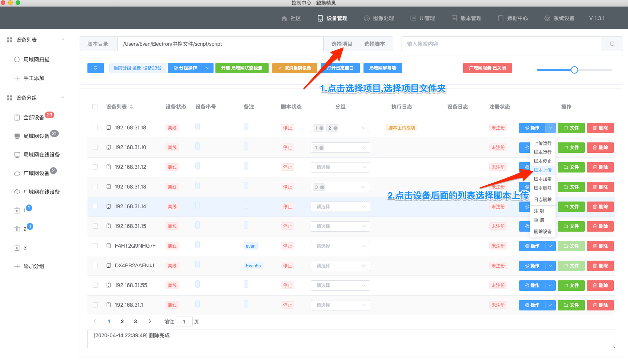Viewport: 628px width, 364px height.
Task: Check the box for 192.168.31.13
Action: coord(95,187)
